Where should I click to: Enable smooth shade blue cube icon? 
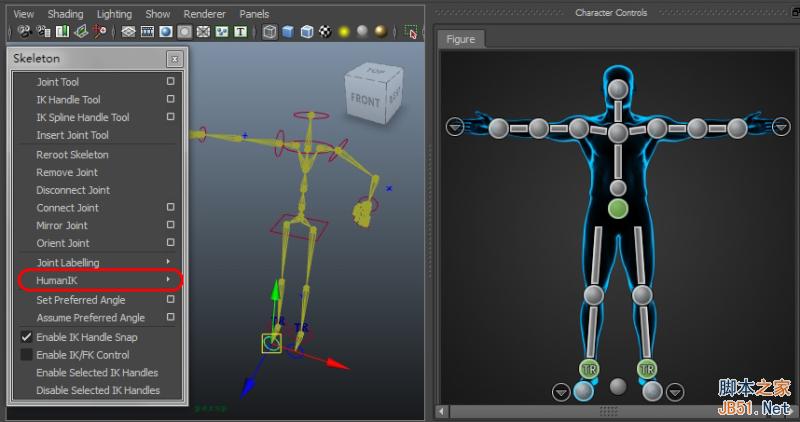click(x=288, y=32)
